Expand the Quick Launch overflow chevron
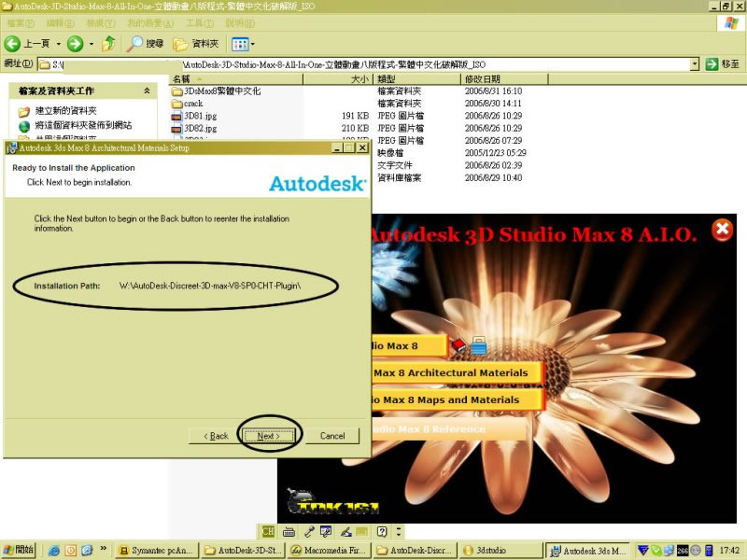The height and width of the screenshot is (560, 747). coord(104,549)
